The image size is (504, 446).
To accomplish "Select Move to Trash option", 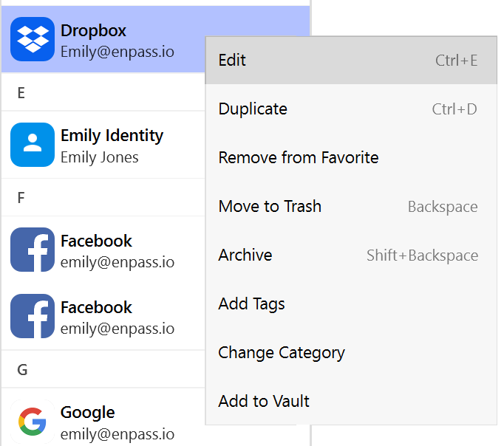I will 351,207.
